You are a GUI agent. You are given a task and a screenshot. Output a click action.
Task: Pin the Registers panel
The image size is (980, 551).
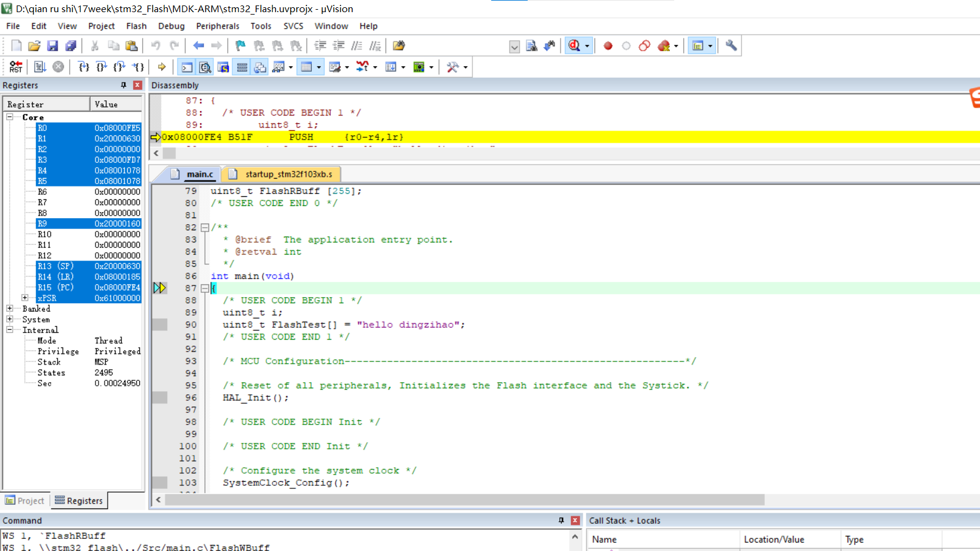pos(123,85)
